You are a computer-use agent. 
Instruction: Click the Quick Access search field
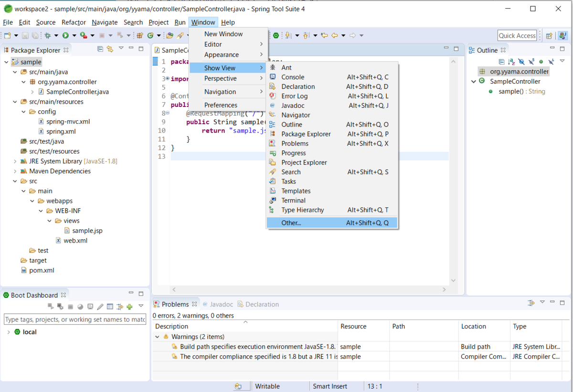[x=517, y=35]
